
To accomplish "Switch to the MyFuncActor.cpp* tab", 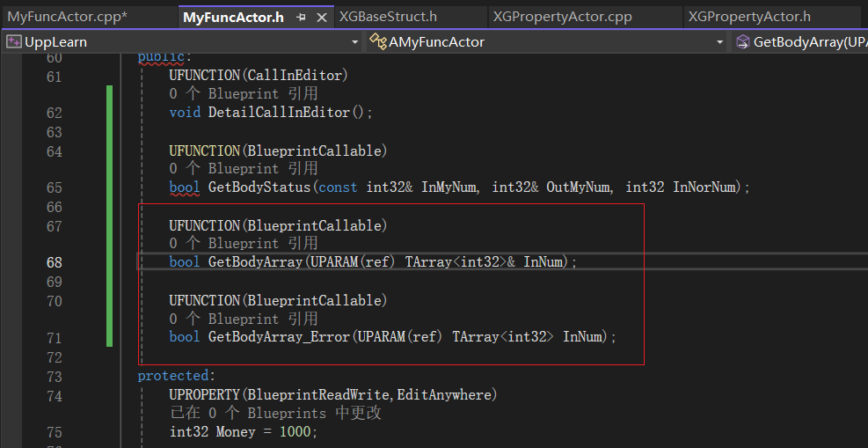I will click(68, 17).
